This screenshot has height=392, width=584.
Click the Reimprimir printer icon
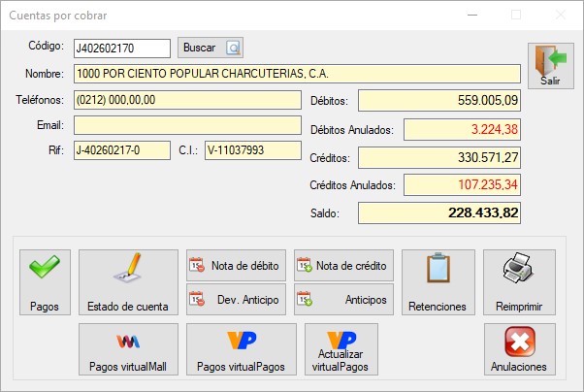[x=518, y=267]
